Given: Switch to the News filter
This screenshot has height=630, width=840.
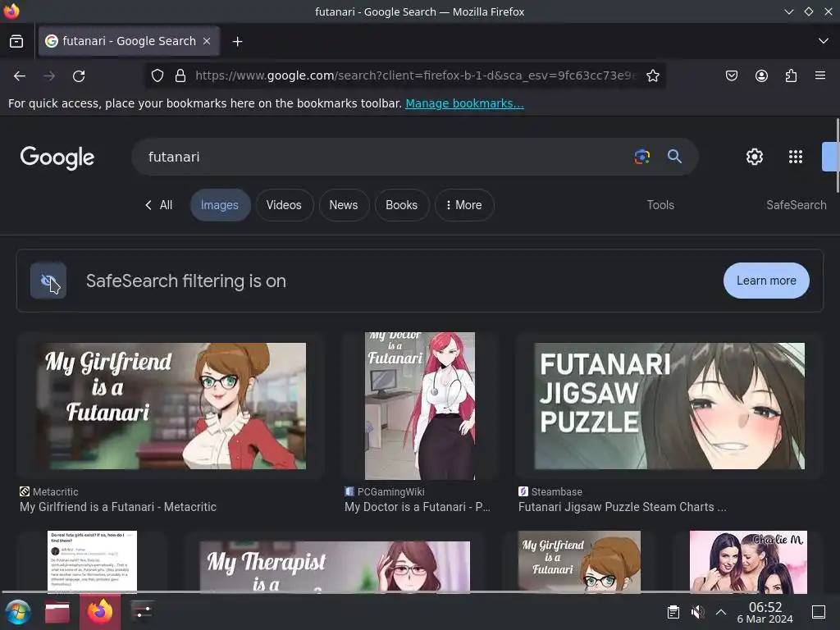Looking at the screenshot, I should 344,205.
